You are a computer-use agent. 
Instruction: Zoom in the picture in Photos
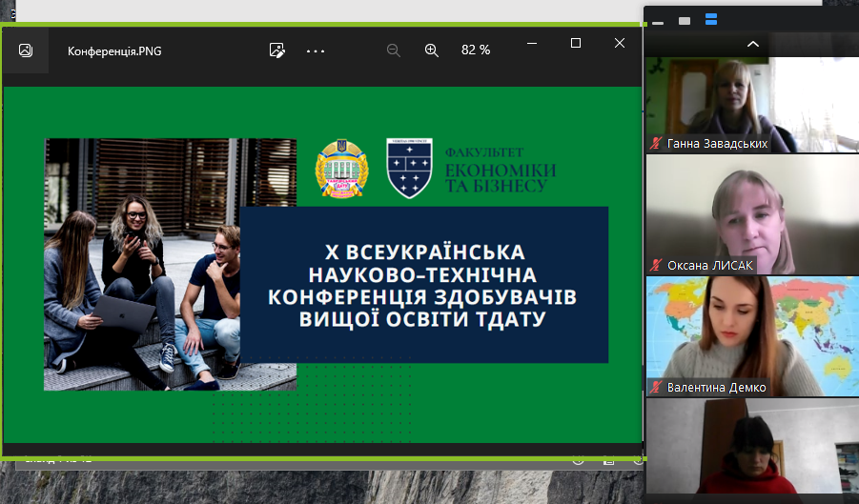[x=432, y=50]
